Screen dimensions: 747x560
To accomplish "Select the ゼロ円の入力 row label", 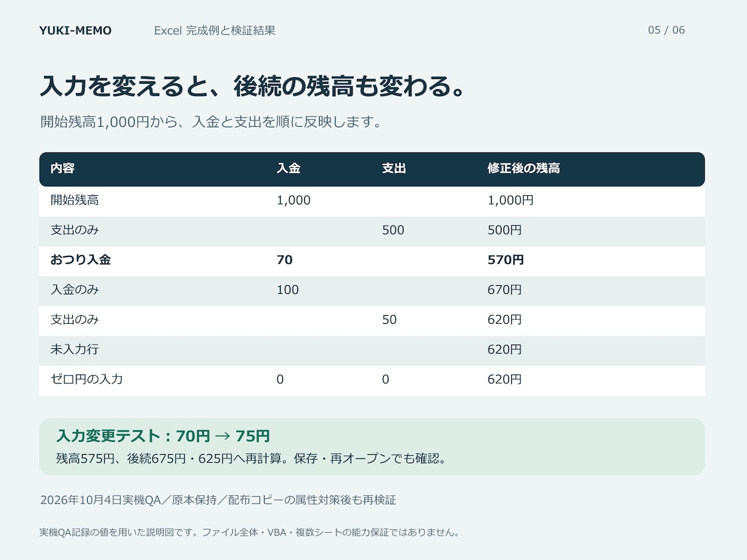I will pyautogui.click(x=87, y=379).
